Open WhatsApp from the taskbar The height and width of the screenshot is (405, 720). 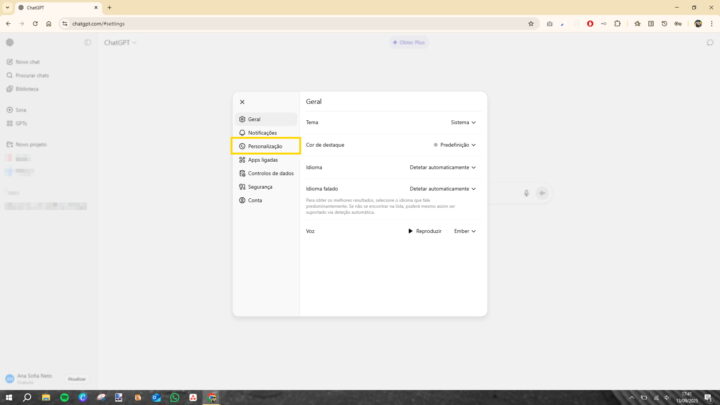pos(174,397)
